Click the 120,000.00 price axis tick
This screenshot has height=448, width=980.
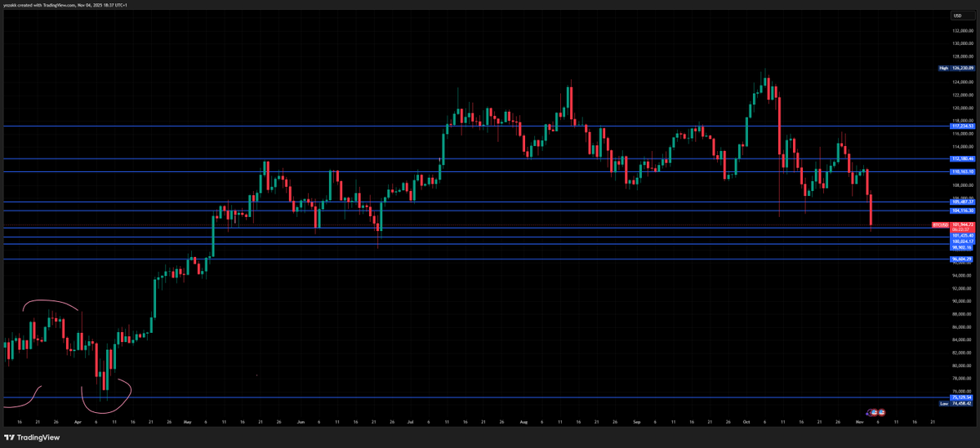point(963,108)
